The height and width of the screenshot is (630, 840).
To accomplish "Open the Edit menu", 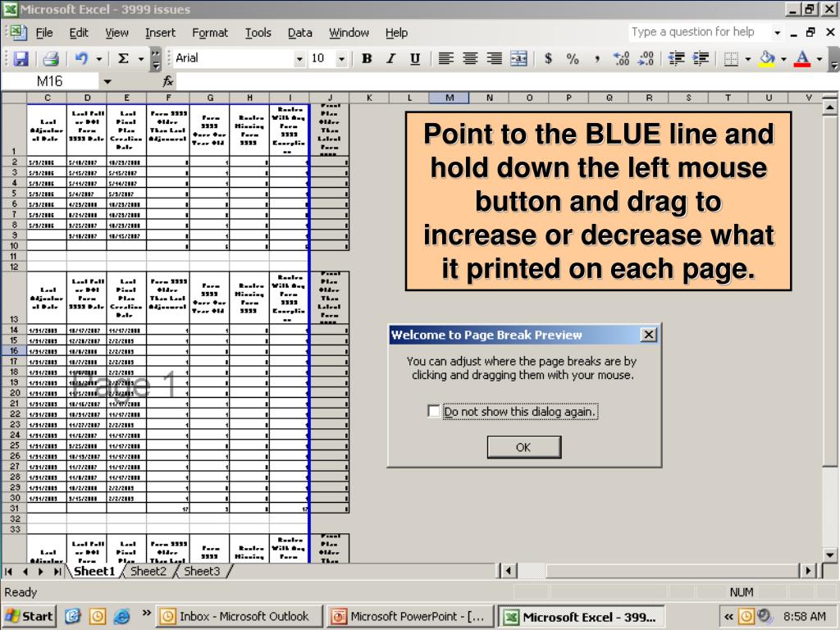I will (79, 33).
